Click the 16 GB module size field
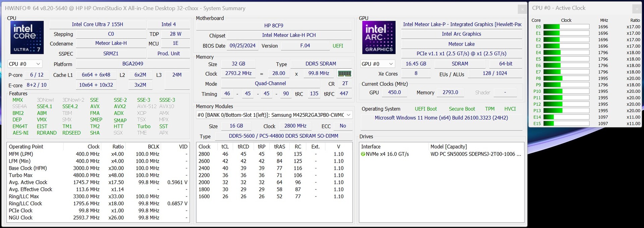The height and width of the screenshot is (228, 644). coord(236,126)
